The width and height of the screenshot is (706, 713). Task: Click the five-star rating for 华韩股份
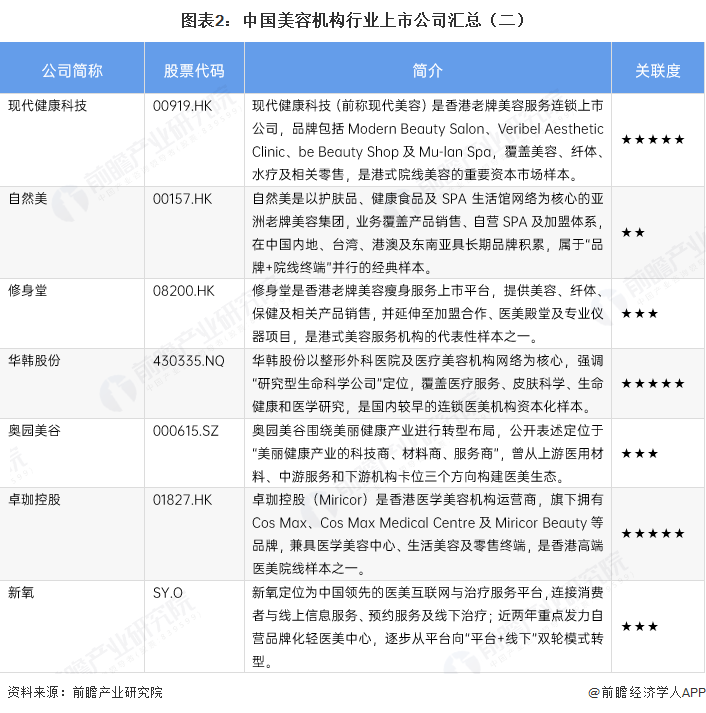[x=653, y=384]
